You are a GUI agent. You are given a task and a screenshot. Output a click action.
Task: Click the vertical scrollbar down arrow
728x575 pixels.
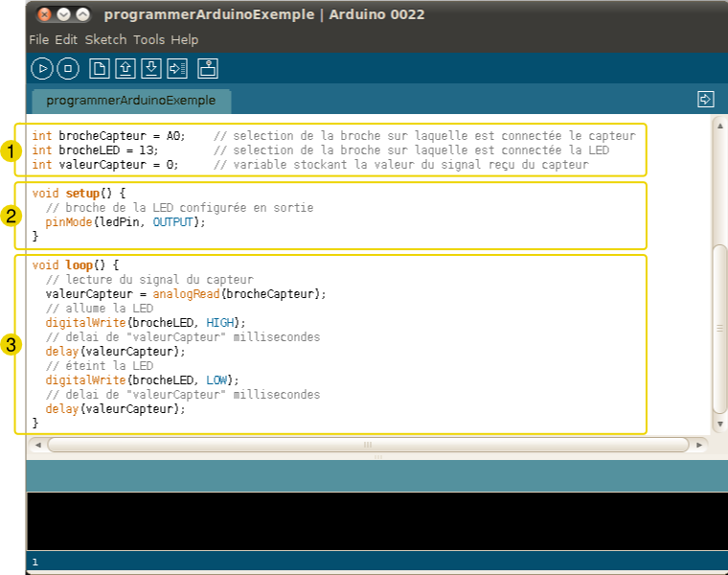720,424
